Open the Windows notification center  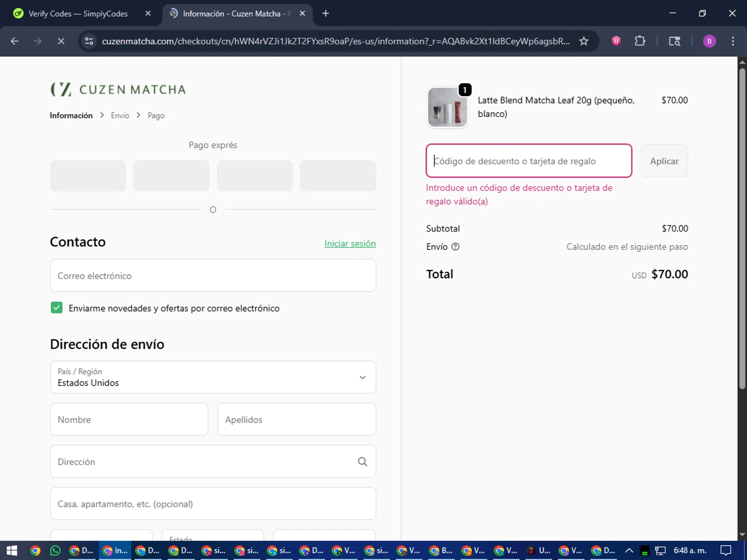pyautogui.click(x=726, y=550)
